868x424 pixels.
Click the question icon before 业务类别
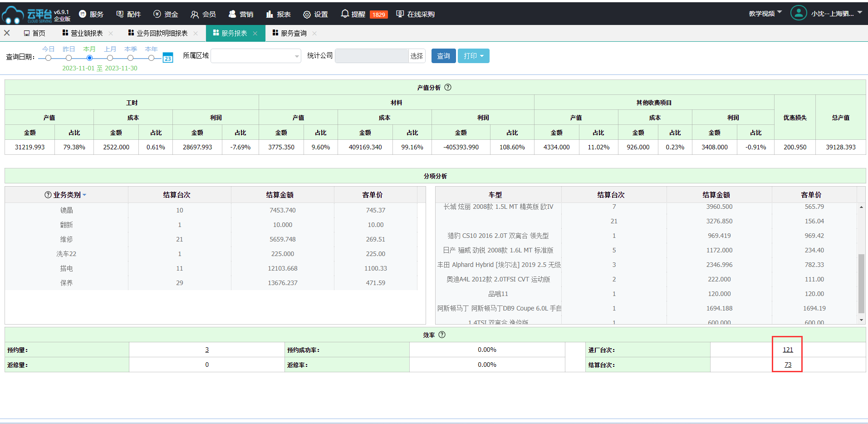48,195
